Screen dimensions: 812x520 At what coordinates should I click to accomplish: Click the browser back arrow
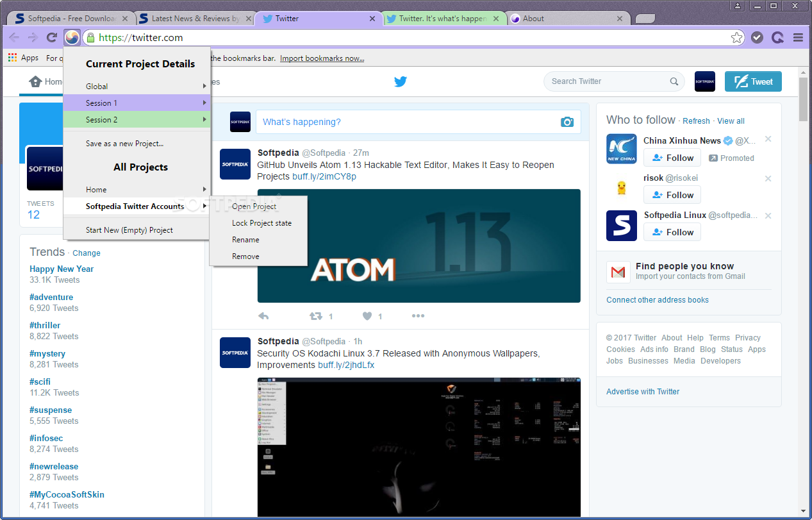(14, 38)
